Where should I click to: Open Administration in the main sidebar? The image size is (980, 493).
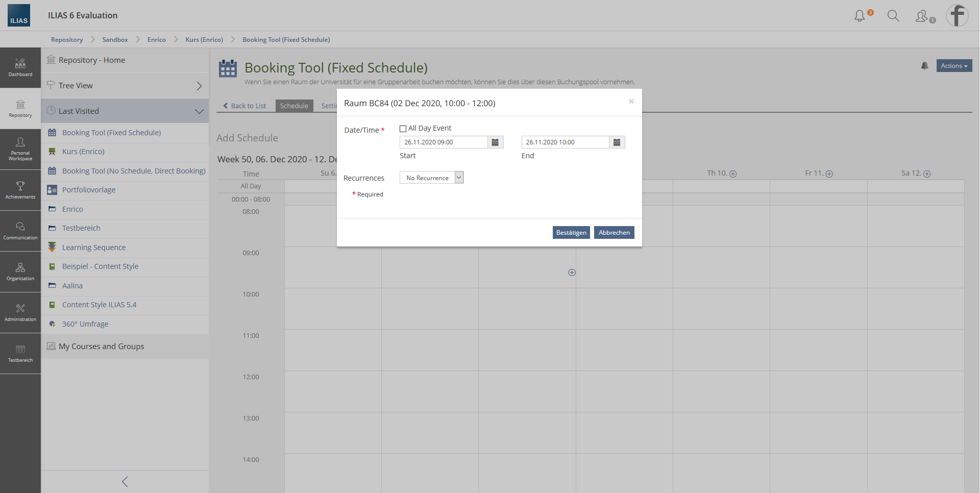tap(20, 313)
